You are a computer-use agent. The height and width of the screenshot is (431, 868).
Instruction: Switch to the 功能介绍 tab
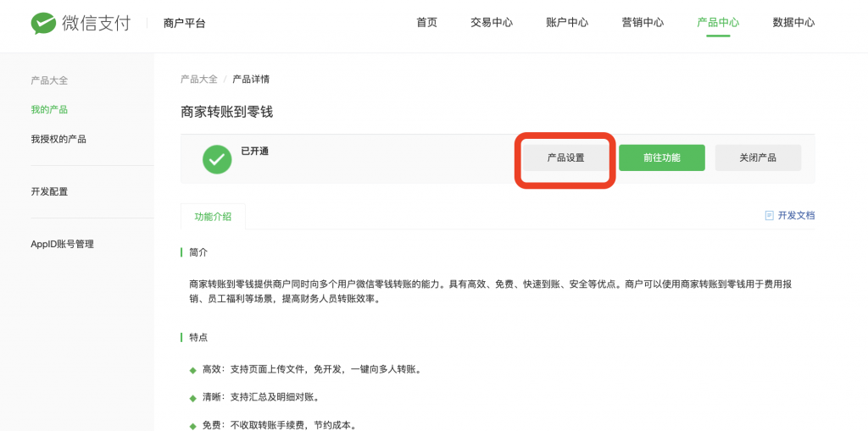click(x=213, y=217)
